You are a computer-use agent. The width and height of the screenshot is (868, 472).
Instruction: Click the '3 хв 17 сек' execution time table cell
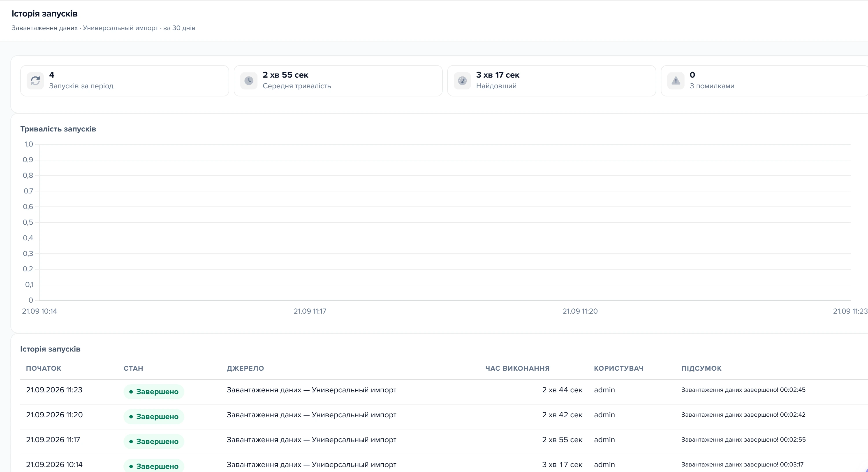(x=562, y=464)
